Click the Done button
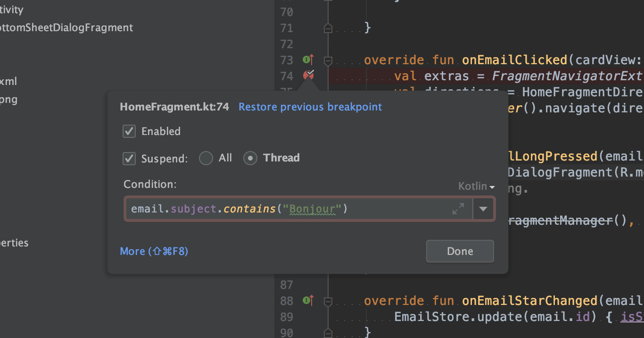This screenshot has height=338, width=644. pyautogui.click(x=460, y=251)
